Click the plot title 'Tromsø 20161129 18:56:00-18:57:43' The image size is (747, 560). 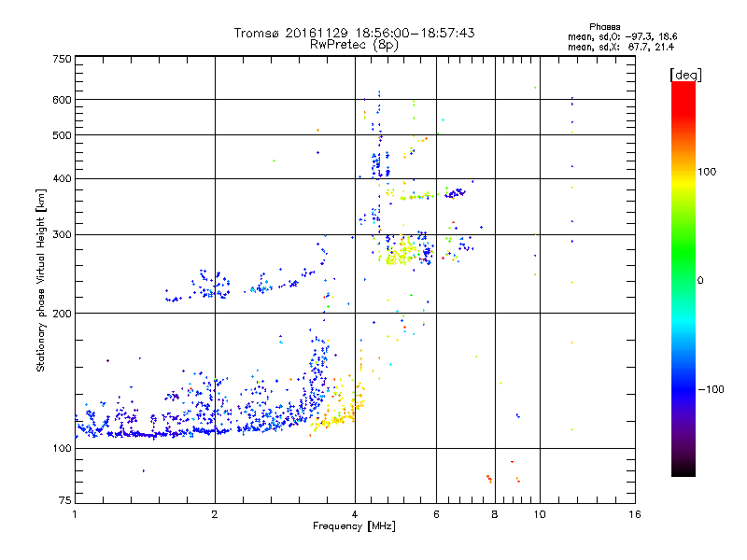[x=354, y=33]
